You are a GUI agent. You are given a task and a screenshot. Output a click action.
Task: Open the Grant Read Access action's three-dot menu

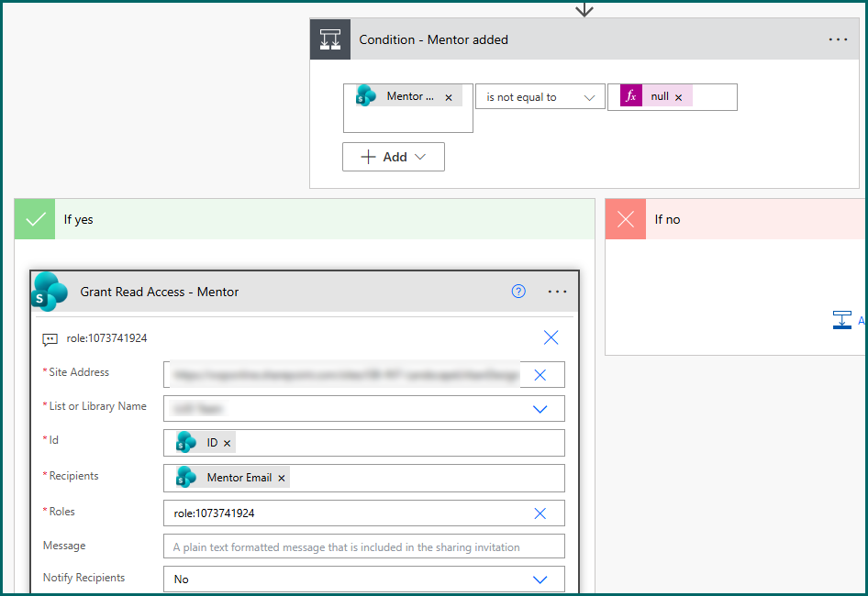tap(557, 291)
